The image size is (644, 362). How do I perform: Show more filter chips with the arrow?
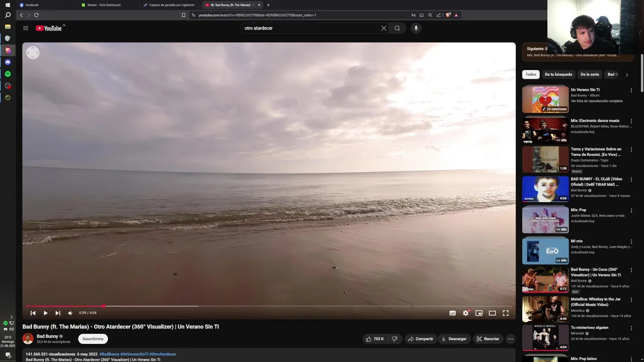[x=626, y=75]
